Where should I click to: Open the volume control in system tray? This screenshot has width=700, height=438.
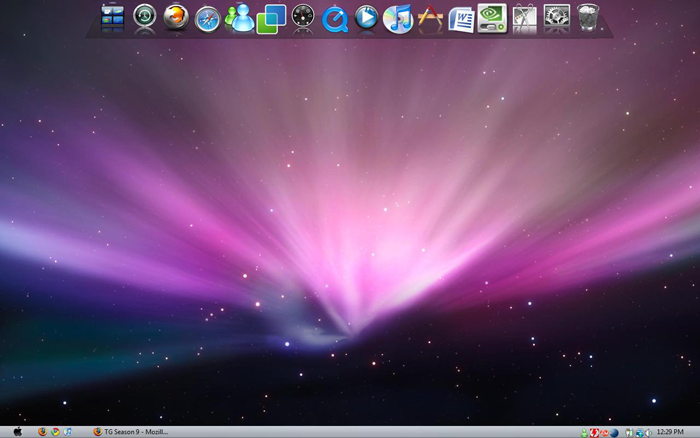[x=648, y=432]
